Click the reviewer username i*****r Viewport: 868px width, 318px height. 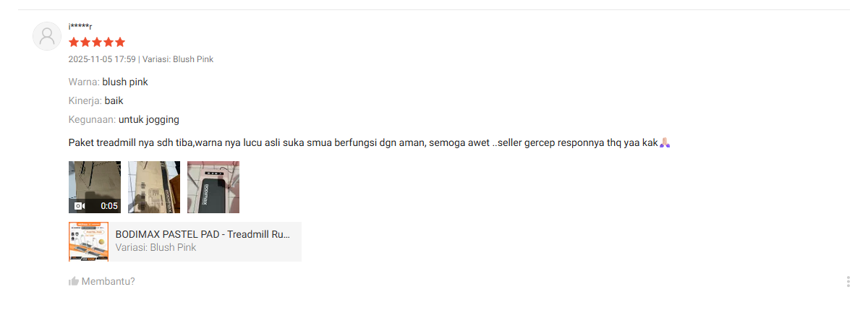[80, 27]
